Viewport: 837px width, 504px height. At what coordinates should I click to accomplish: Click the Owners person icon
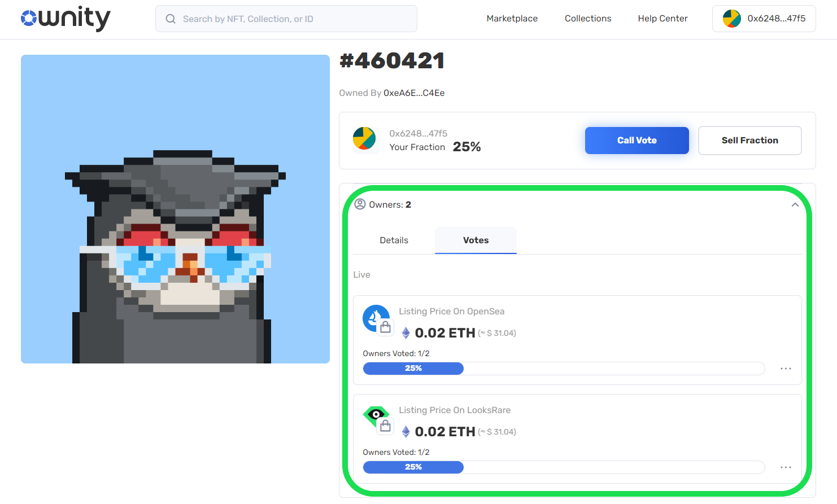[360, 204]
